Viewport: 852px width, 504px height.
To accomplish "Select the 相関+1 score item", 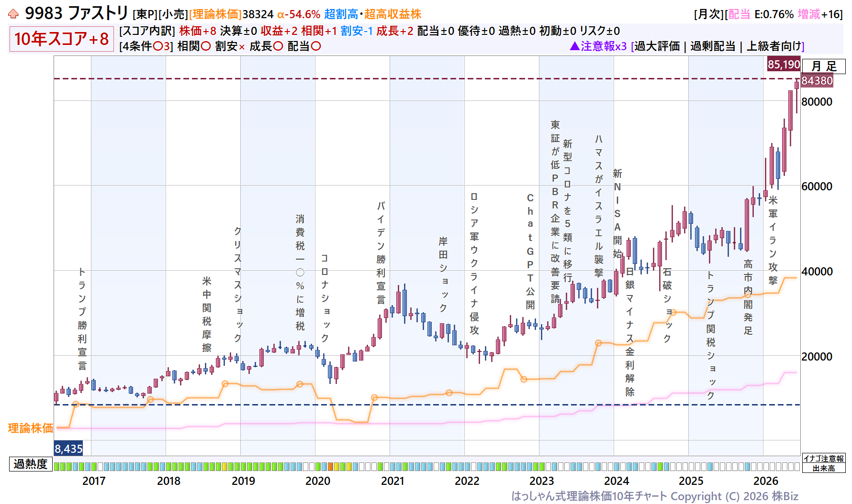I will point(319,31).
